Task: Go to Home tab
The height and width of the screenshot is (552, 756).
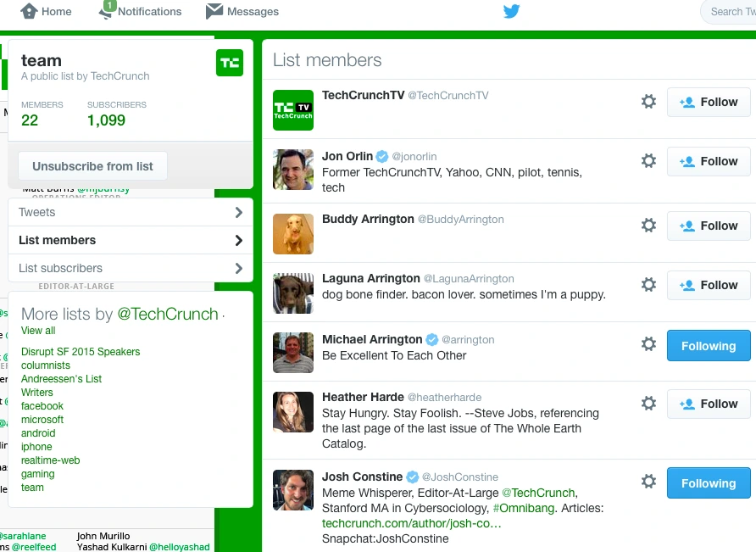Action: pos(47,11)
